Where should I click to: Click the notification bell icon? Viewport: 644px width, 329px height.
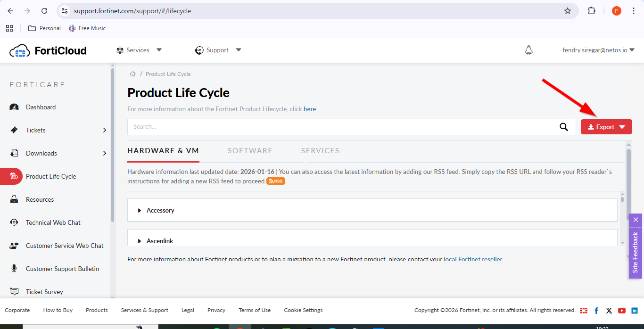point(528,50)
